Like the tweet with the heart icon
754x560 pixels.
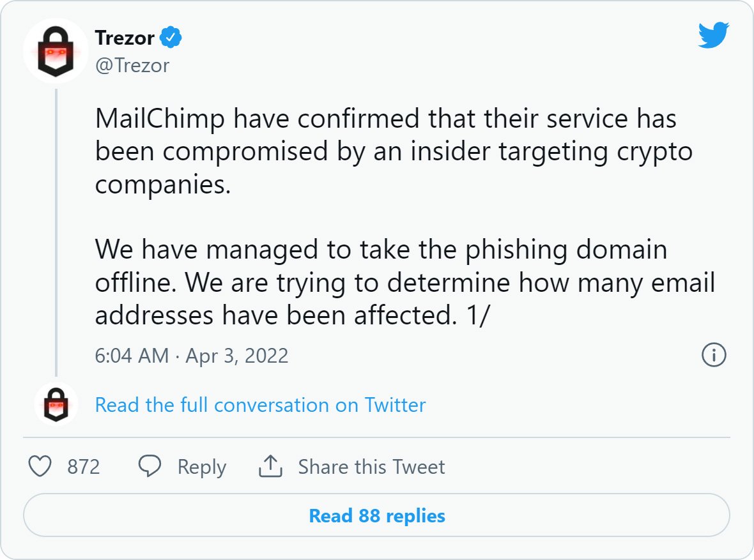pos(41,467)
